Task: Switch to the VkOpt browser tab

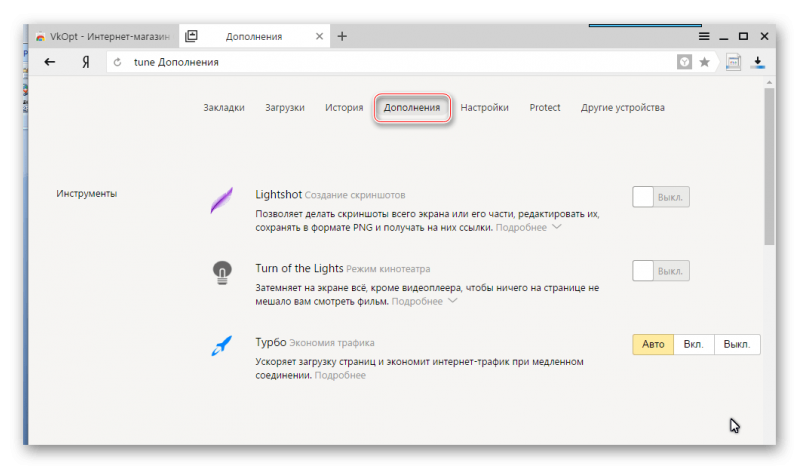Action: 103,36
